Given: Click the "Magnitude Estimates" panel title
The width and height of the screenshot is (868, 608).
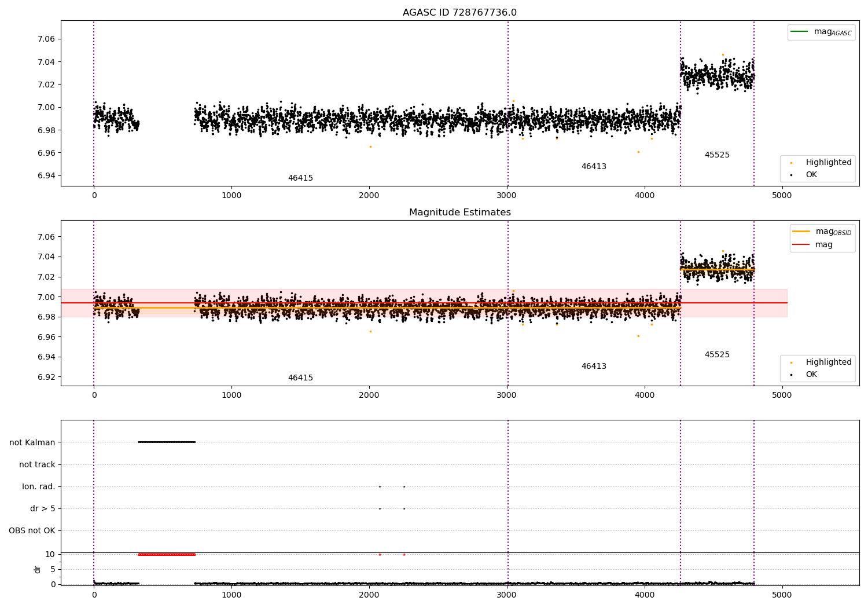Looking at the screenshot, I should [x=459, y=213].
